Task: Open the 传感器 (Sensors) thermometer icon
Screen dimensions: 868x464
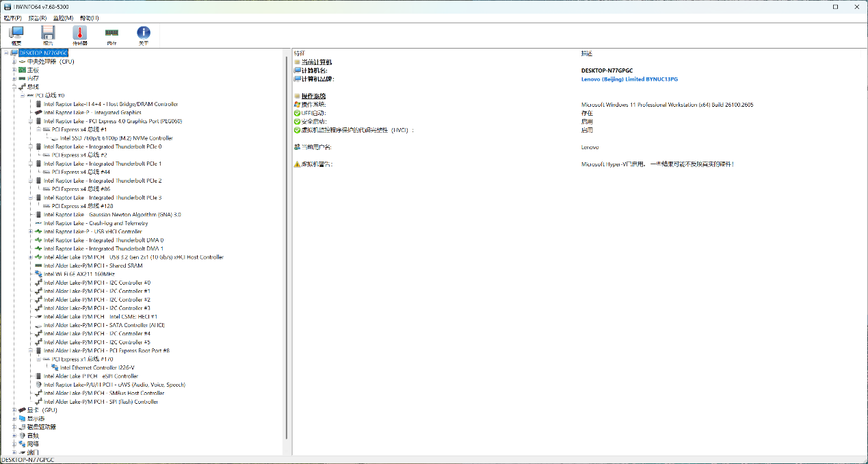Action: (x=80, y=34)
